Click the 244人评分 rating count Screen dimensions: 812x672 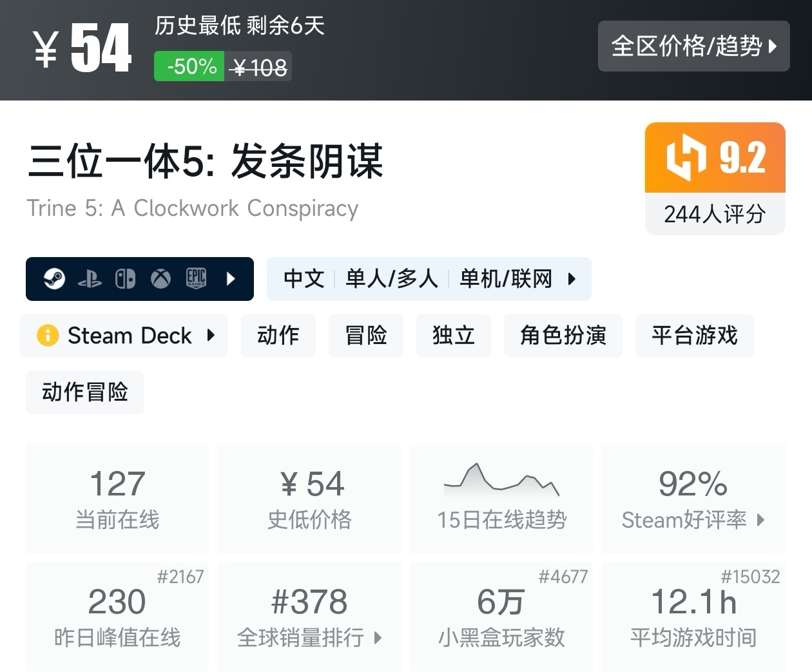(715, 214)
